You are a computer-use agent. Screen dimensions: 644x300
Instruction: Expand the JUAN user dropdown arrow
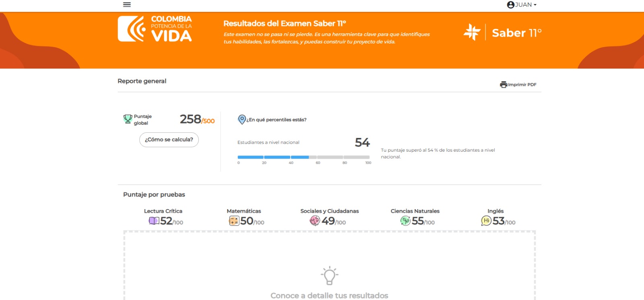point(535,5)
